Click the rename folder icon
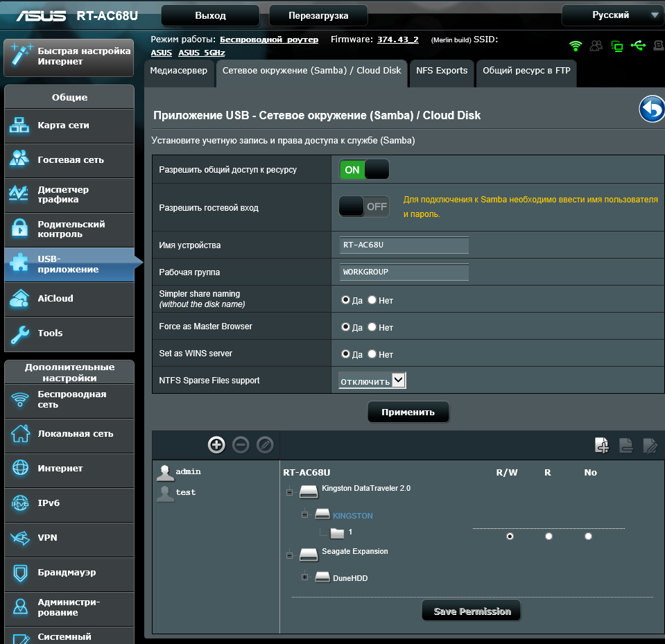 pyautogui.click(x=650, y=445)
